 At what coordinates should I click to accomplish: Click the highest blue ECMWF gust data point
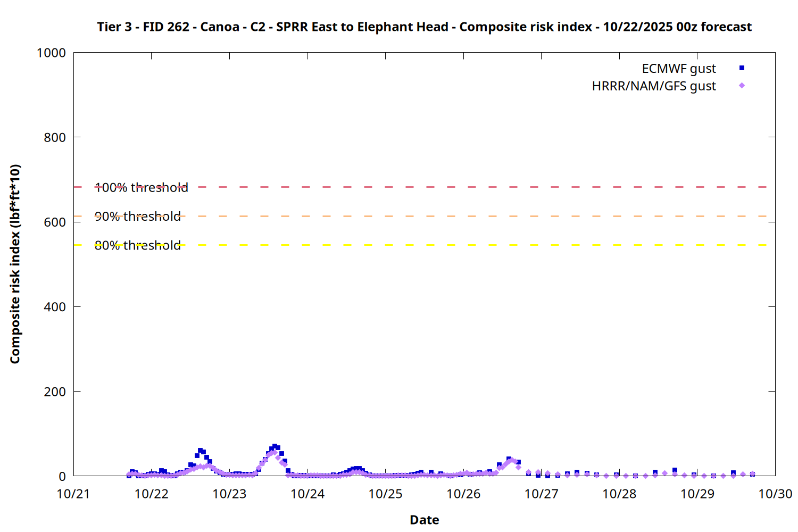pyautogui.click(x=275, y=447)
